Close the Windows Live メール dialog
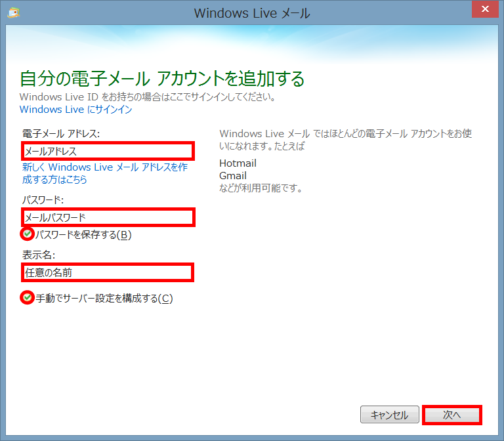This screenshot has width=504, height=441. 484,10
